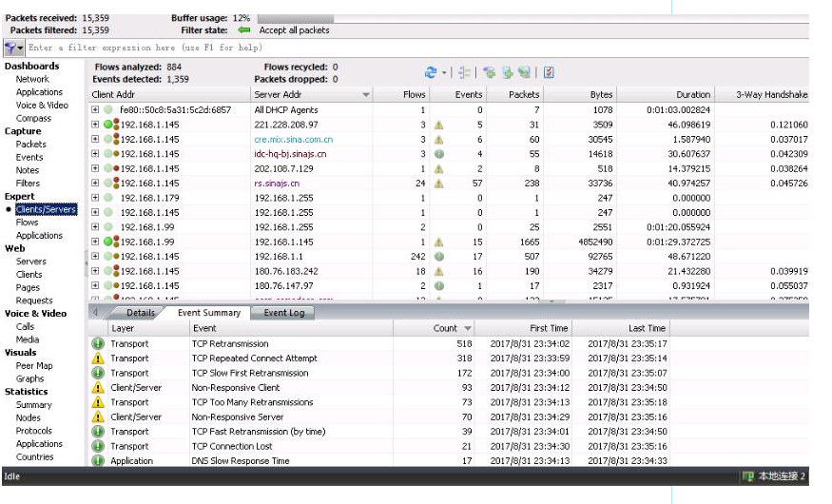The image size is (832, 504).
Task: Click the icon beside TCP Retransmission event
Action: coord(98,344)
